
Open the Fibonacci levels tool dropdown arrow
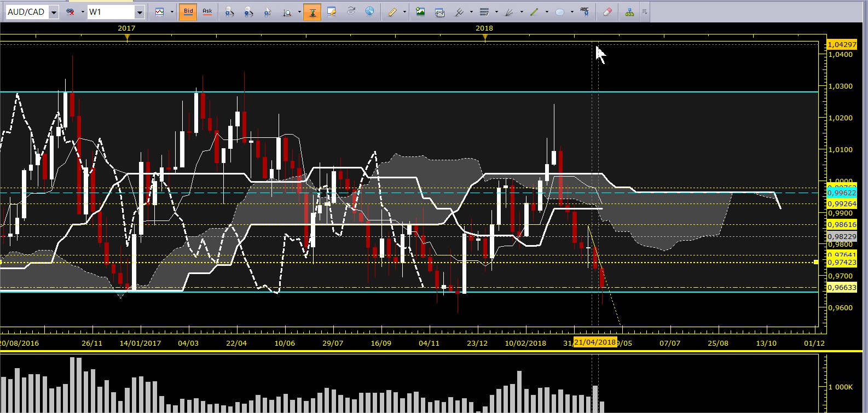click(x=497, y=11)
